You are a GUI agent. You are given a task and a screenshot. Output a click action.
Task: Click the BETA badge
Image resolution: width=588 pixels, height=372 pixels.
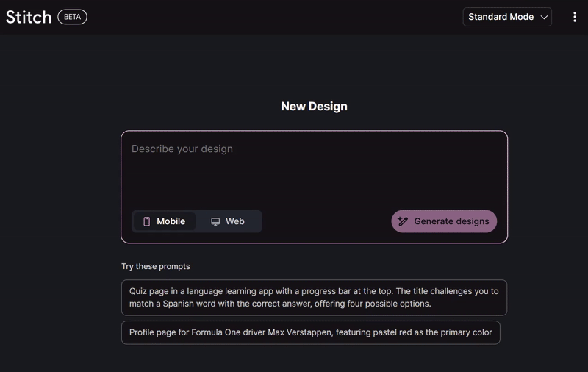pyautogui.click(x=72, y=17)
